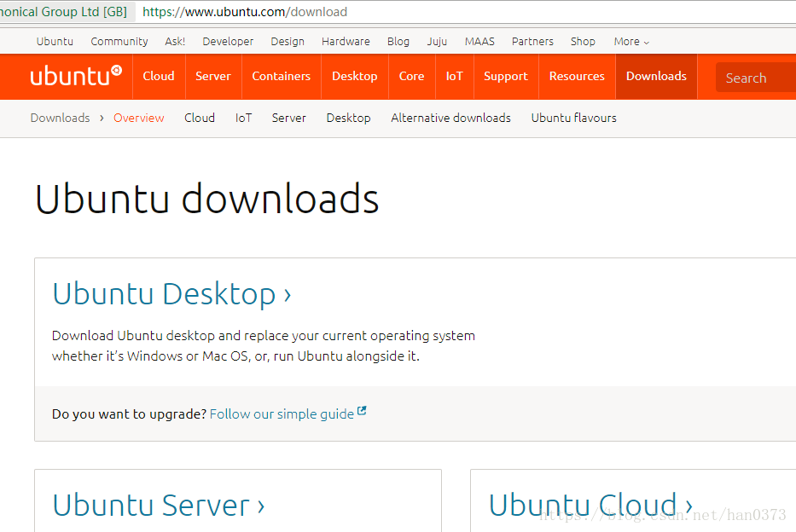Select Cloud in the downloads sub-navigation

click(200, 118)
